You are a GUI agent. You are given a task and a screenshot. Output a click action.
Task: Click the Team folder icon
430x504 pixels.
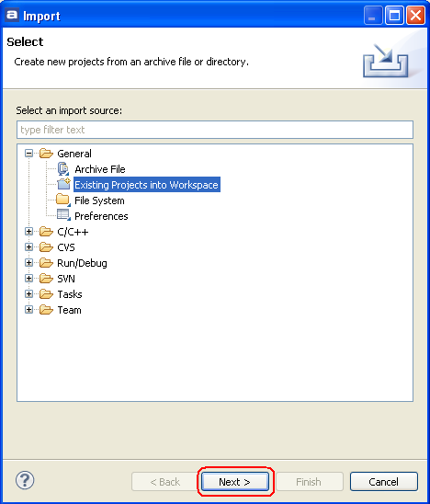(x=46, y=310)
